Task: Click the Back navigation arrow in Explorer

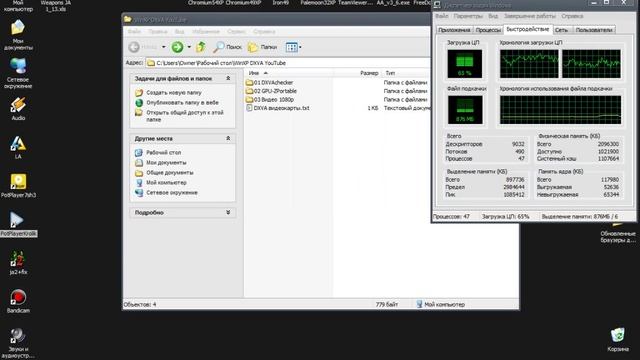Action: (143, 47)
